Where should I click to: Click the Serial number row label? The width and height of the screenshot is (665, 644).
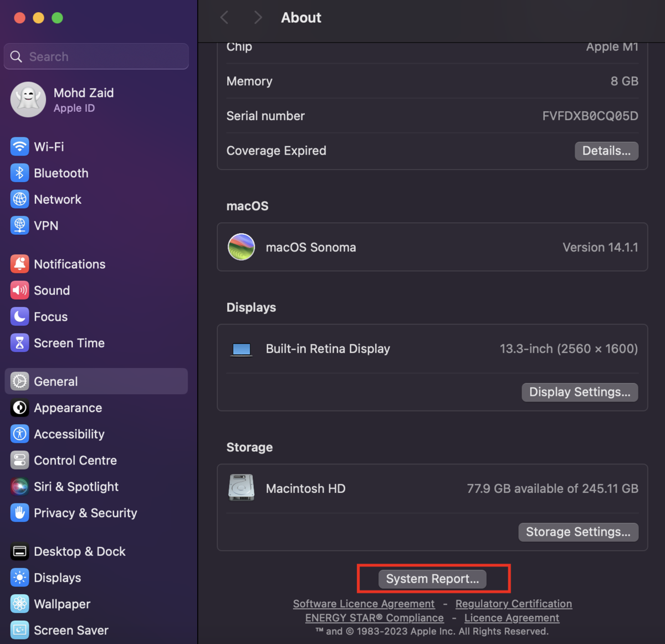pyautogui.click(x=265, y=116)
